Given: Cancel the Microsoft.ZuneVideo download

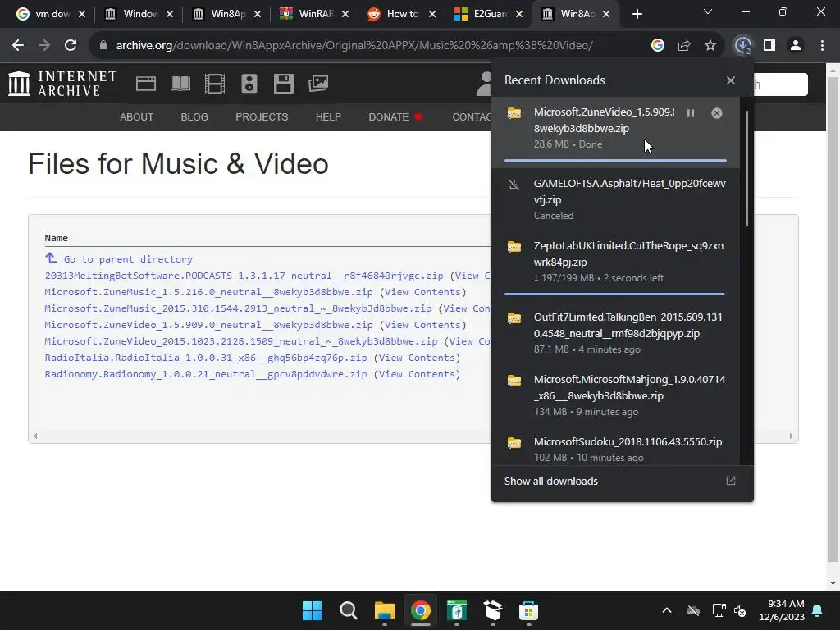Looking at the screenshot, I should 717,113.
